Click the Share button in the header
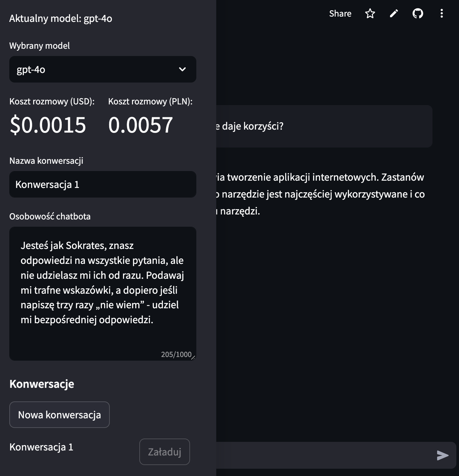Image resolution: width=459 pixels, height=476 pixels. point(340,14)
